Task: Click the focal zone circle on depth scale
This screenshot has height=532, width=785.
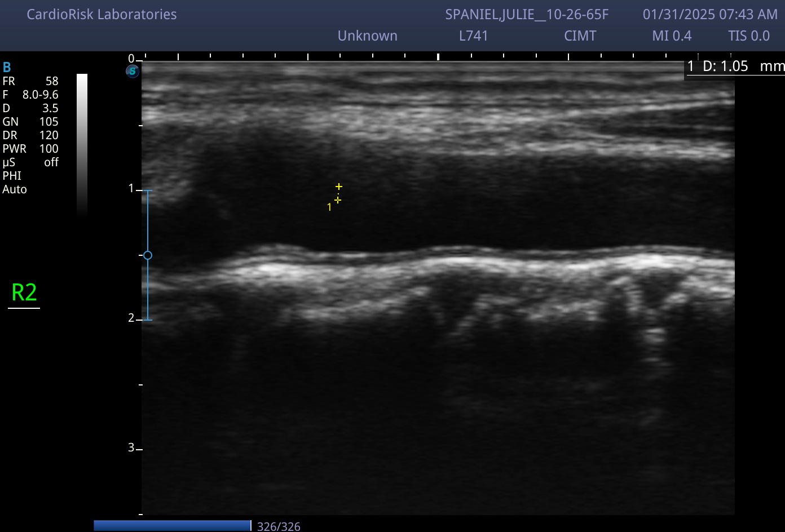Action: point(148,255)
